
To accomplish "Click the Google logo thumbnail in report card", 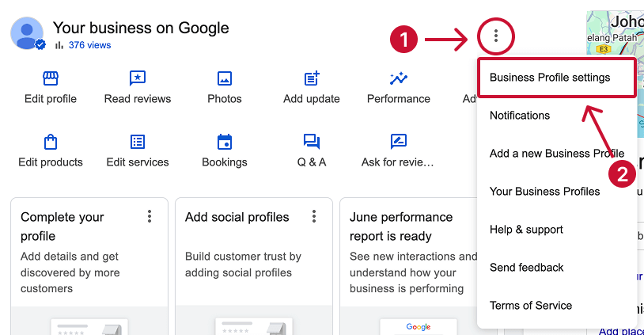I will pos(419,327).
